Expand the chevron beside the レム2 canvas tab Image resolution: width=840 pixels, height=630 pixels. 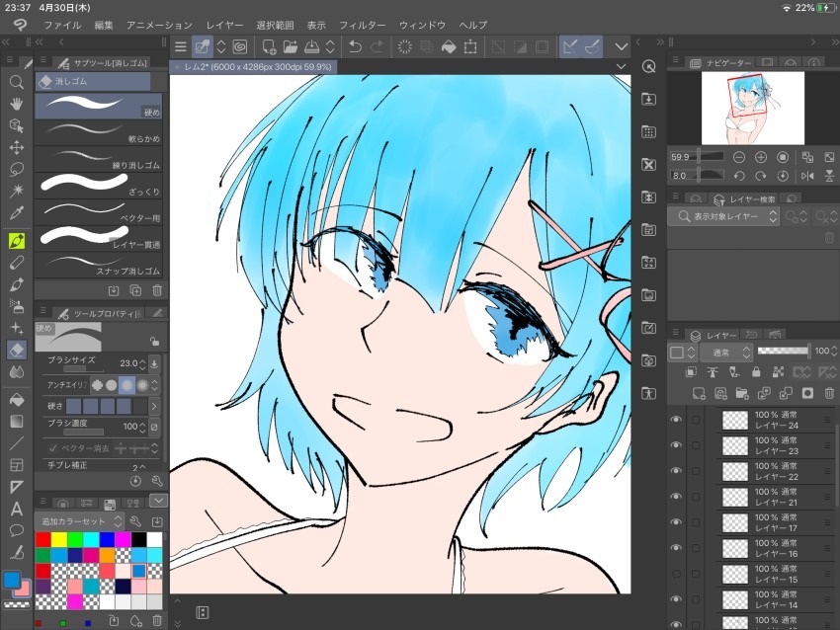[621, 65]
